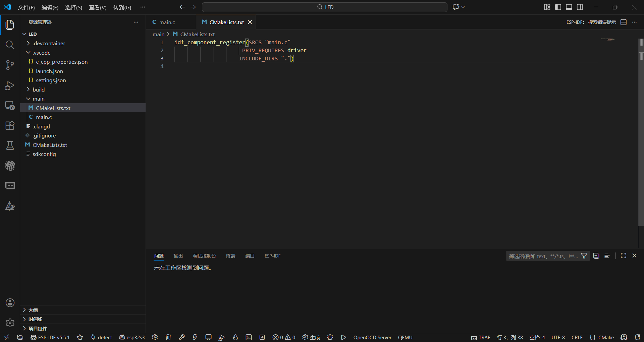Open the Search view in activity bar
This screenshot has width=644, height=342.
pos(10,45)
